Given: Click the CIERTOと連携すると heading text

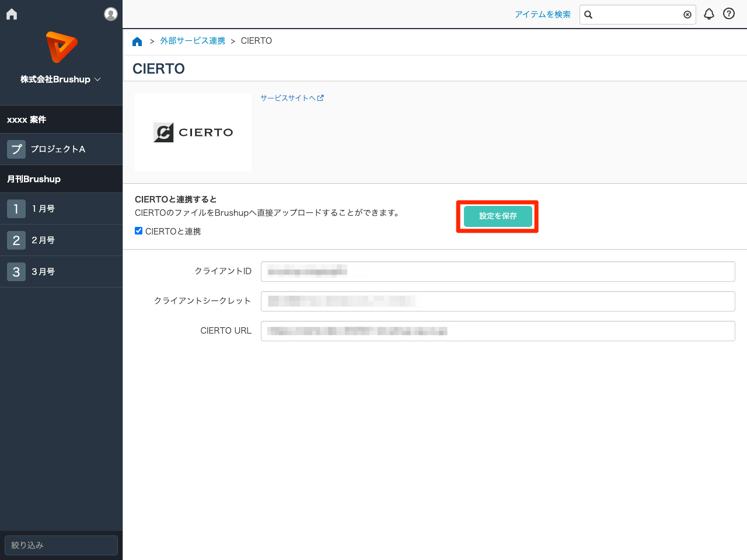Looking at the screenshot, I should click(176, 199).
